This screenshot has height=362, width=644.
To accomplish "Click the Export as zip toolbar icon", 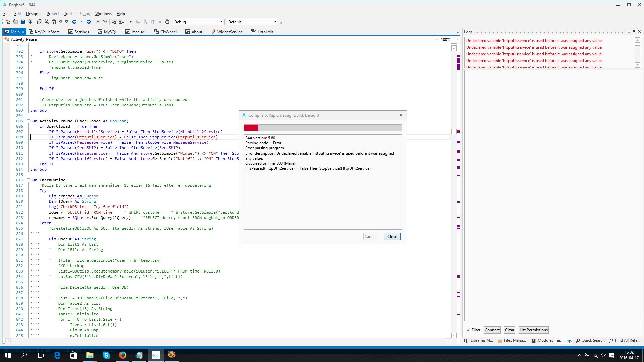I will point(30,22).
